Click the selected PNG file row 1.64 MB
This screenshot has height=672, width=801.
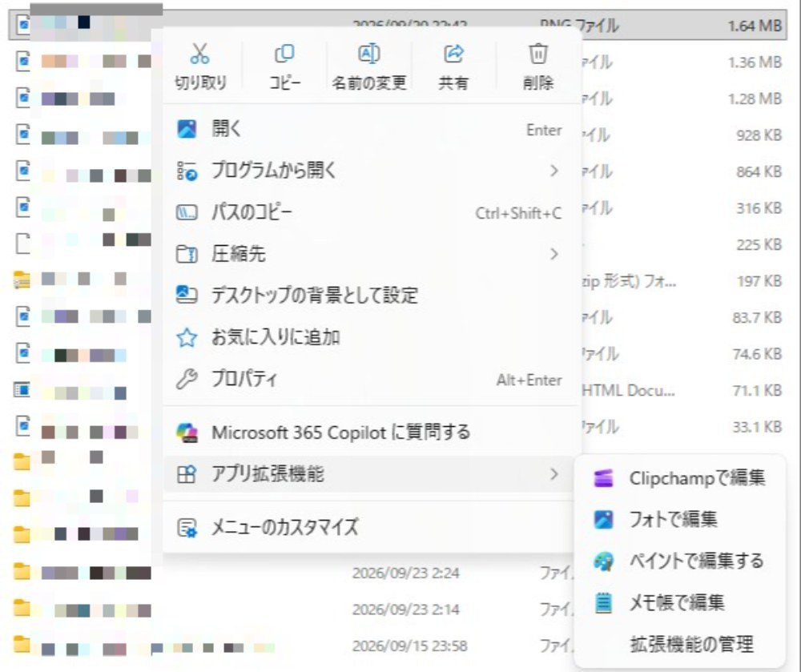point(397,25)
